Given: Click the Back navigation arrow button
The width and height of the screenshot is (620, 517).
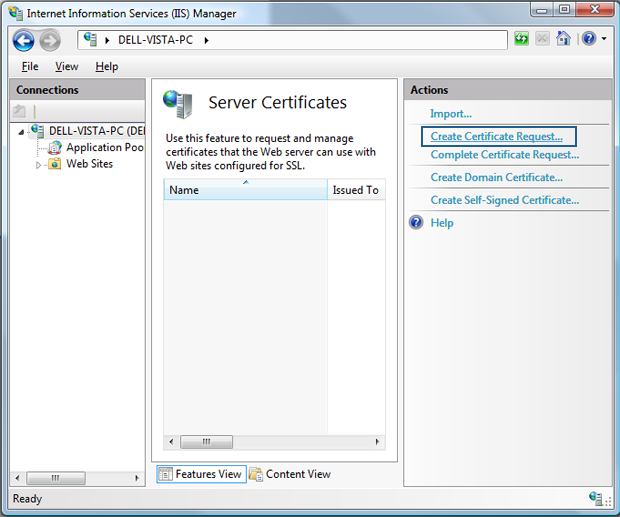Looking at the screenshot, I should coord(23,40).
